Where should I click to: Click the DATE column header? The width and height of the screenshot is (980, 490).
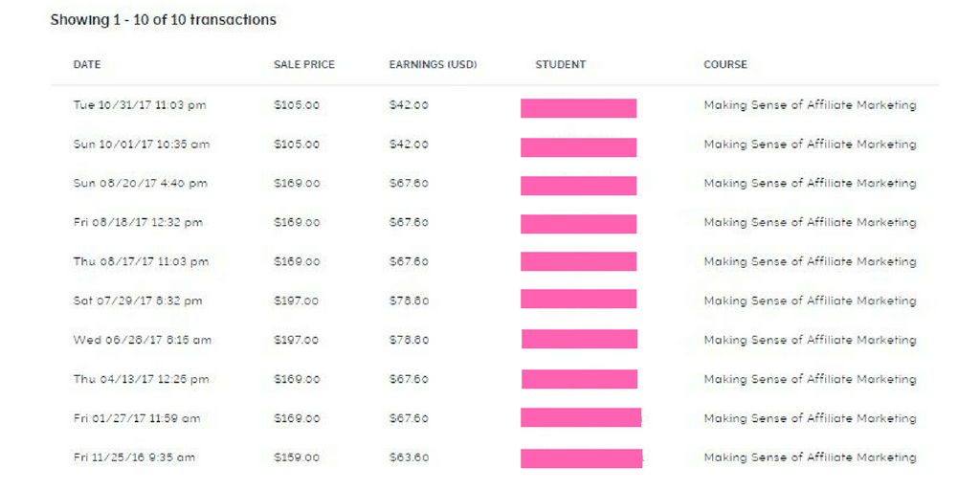point(87,64)
